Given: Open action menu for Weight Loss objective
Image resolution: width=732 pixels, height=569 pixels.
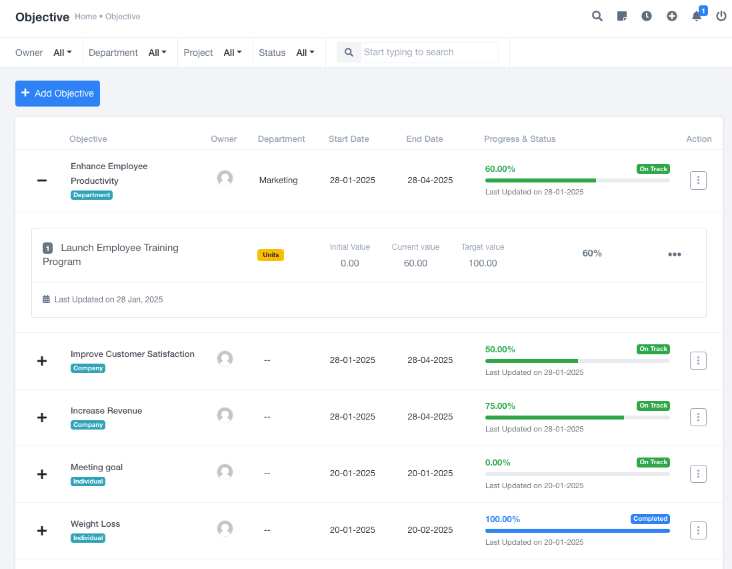Looking at the screenshot, I should click(x=698, y=530).
